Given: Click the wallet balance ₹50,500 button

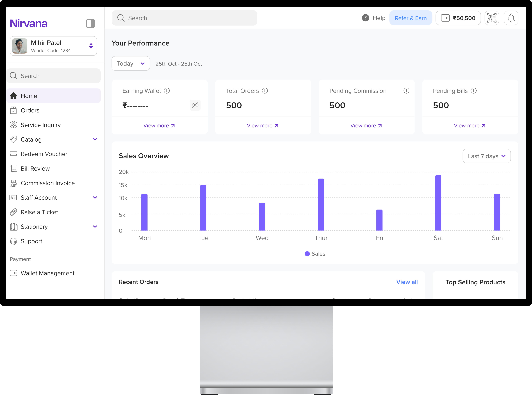Looking at the screenshot, I should click(x=458, y=18).
